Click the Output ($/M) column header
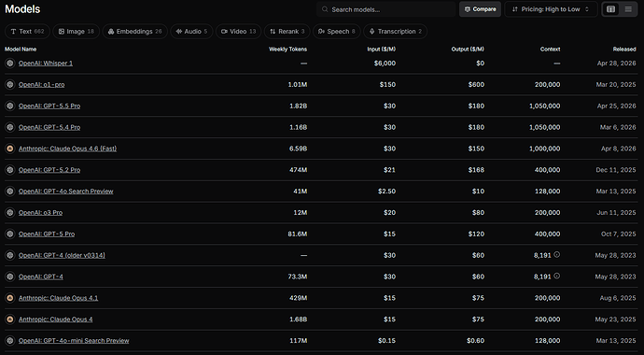This screenshot has height=355, width=644. click(x=468, y=50)
